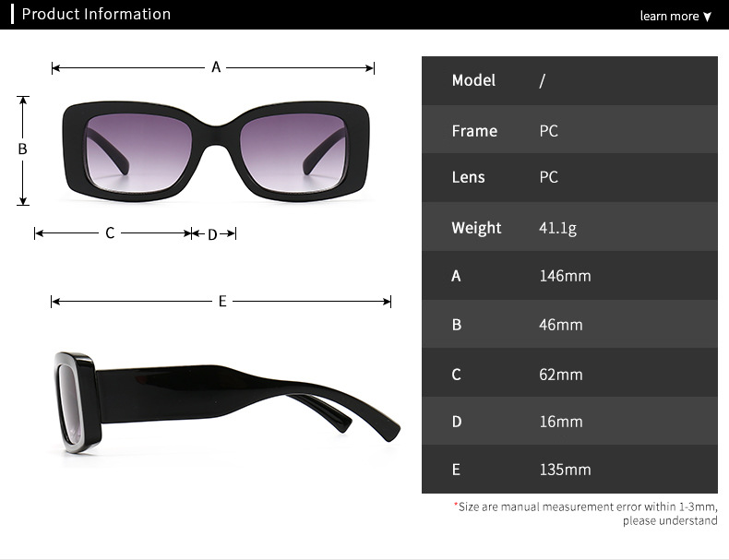Click the Frame PC row
The image size is (729, 560).
click(569, 129)
